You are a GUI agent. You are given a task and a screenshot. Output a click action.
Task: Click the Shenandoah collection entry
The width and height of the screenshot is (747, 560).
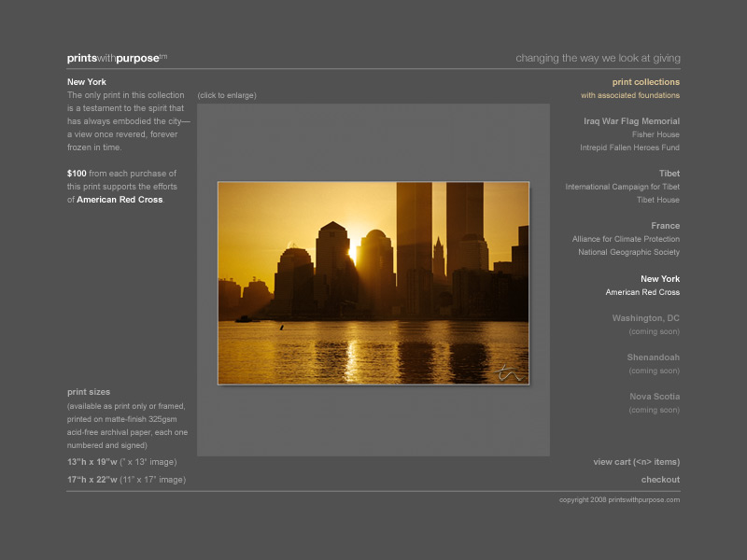click(x=653, y=357)
